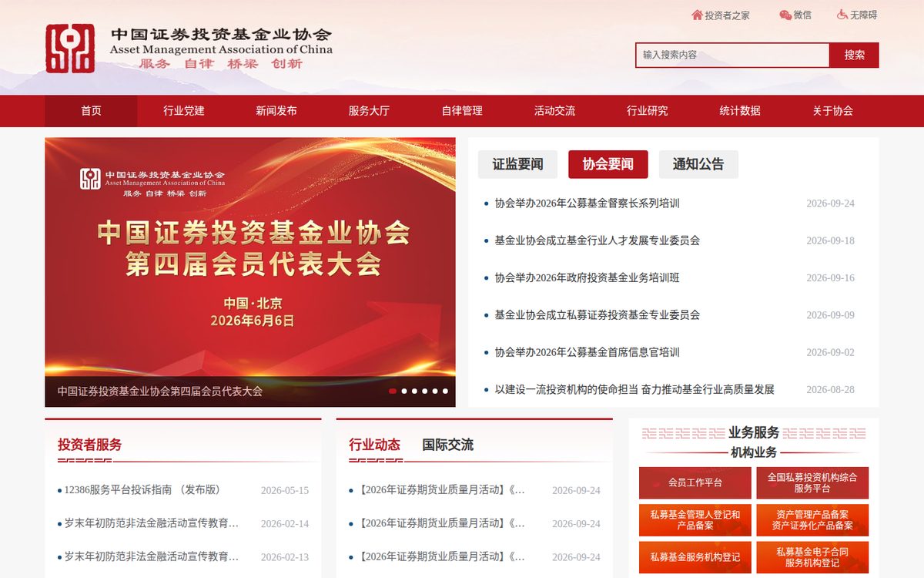Click 资产管理产品备案 资产证券化产品备案 button
The height and width of the screenshot is (578, 924).
(x=812, y=520)
